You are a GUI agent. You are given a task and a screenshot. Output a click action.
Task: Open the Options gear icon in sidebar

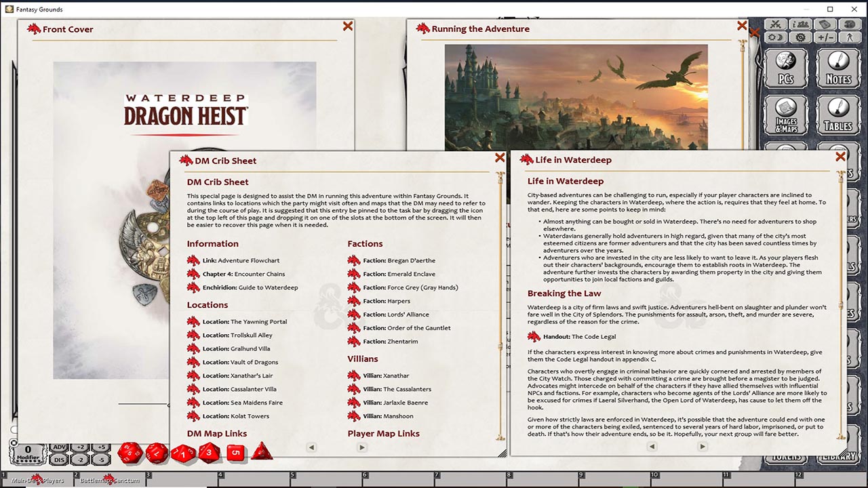[801, 37]
